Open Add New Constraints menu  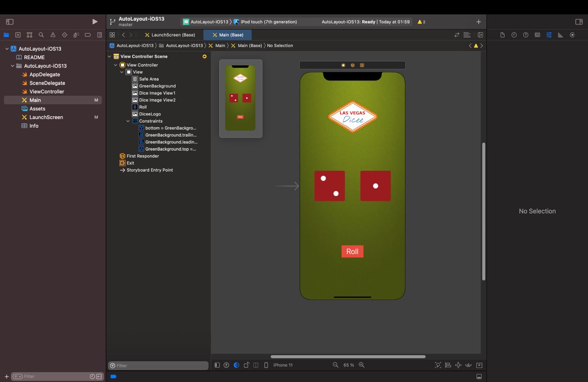click(x=458, y=365)
